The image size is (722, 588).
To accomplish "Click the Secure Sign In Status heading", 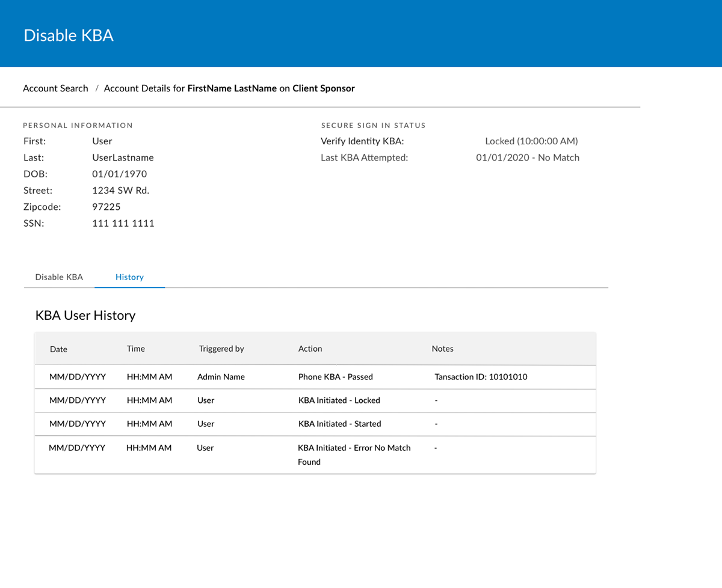I will 373,126.
